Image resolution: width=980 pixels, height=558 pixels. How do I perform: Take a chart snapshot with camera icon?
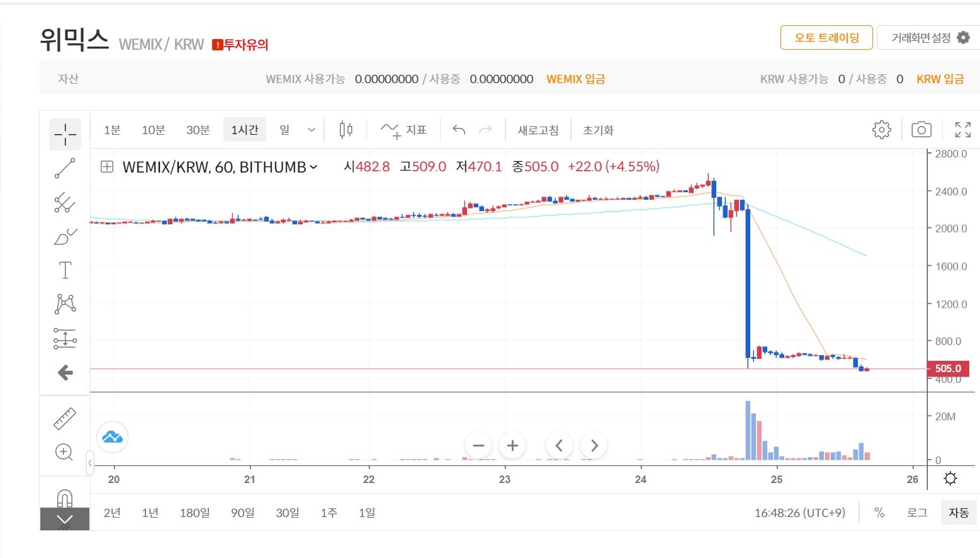[921, 130]
